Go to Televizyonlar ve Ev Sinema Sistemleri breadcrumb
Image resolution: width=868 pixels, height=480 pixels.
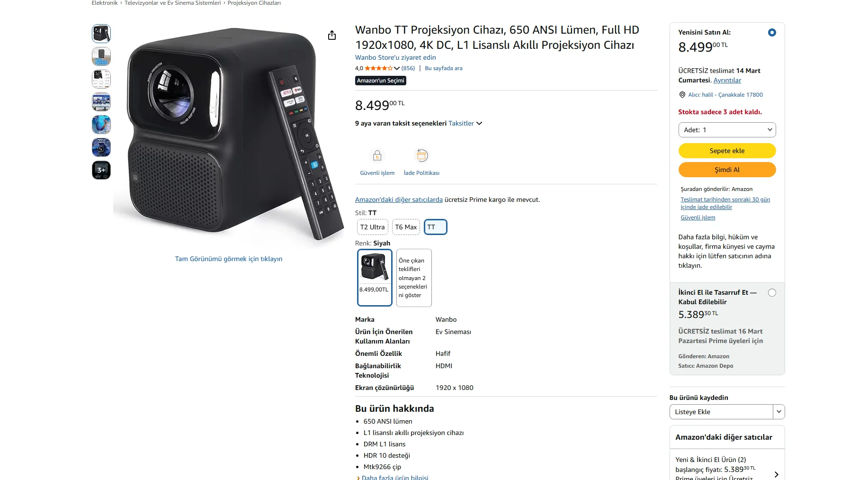[172, 3]
